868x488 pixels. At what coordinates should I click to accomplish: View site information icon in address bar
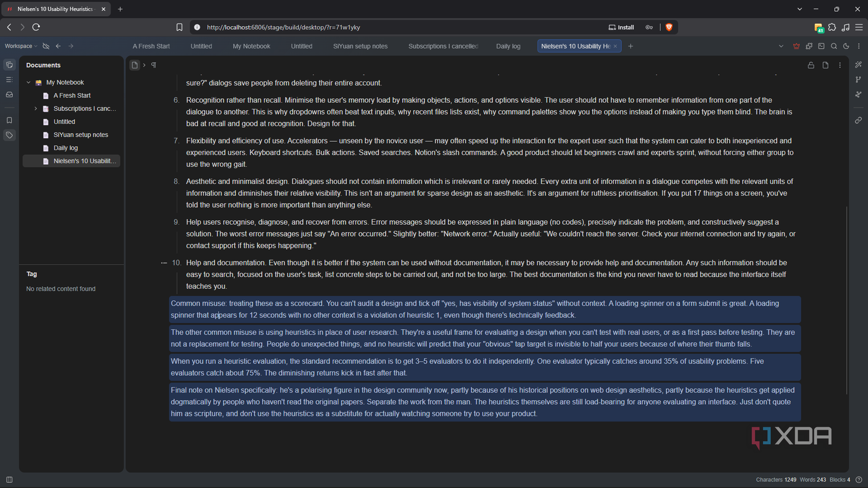coord(197,27)
